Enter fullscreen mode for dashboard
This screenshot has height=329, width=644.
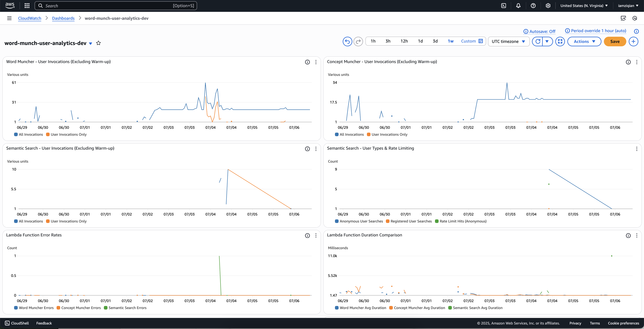[560, 41]
